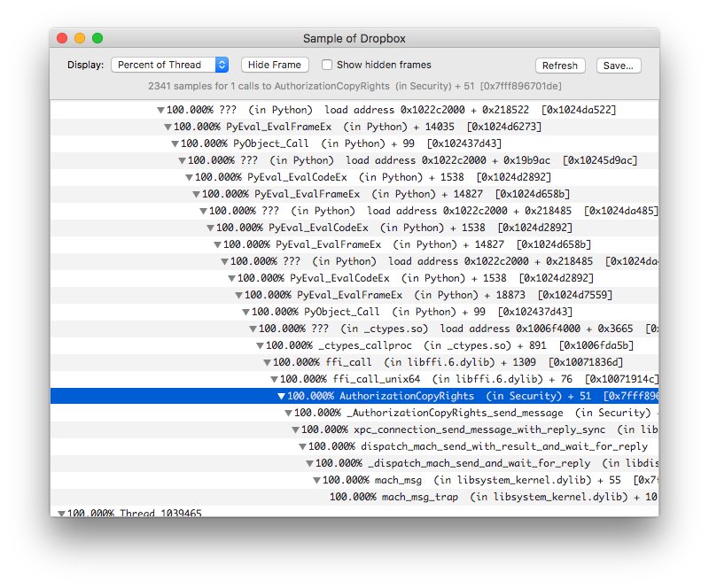Collapse the xpc_connection_send_message_with_reply_sync row
Viewport: 709px width, 588px height.
coord(296,429)
